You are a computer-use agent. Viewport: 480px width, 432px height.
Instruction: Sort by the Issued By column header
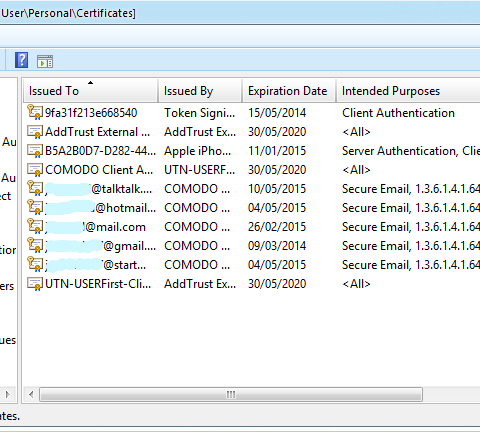(x=200, y=91)
